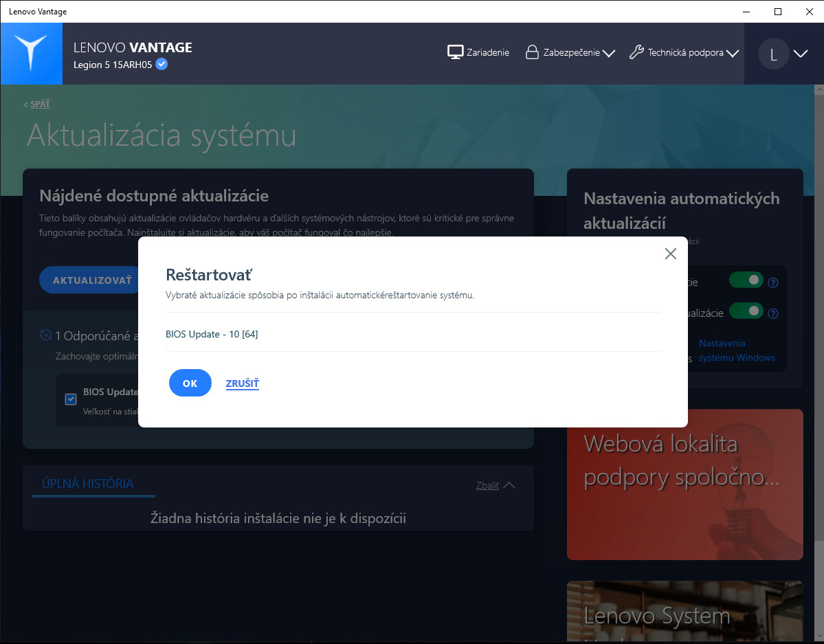Expand the Technická podpora dropdown chevron
Screen dimensions: 824x644
point(733,53)
